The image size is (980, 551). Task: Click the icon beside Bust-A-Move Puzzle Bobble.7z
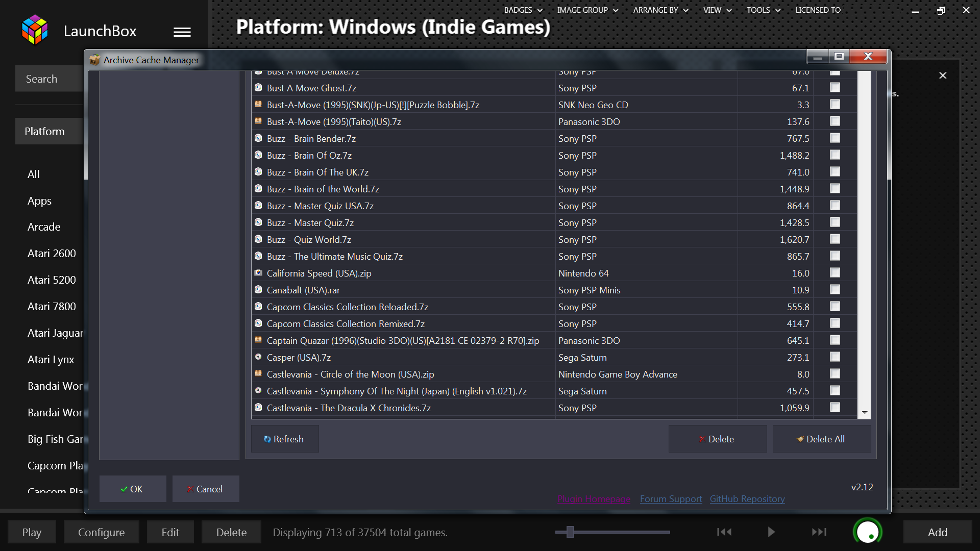(x=258, y=105)
